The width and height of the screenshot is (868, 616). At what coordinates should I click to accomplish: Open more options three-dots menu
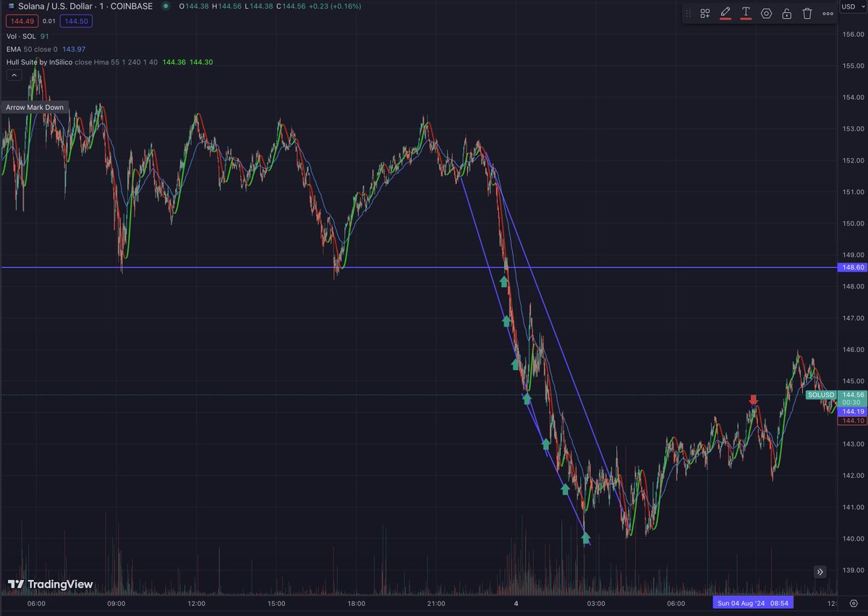(x=827, y=13)
